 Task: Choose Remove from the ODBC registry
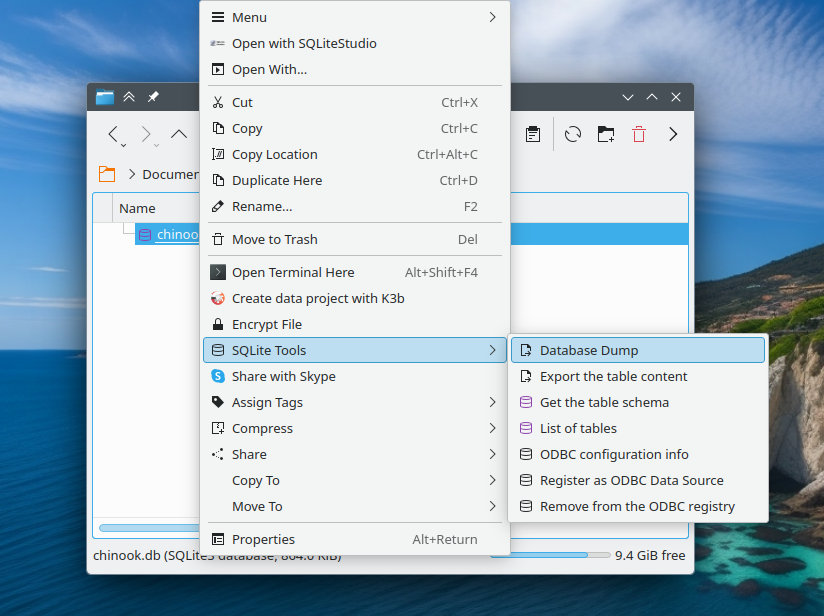[x=638, y=506]
